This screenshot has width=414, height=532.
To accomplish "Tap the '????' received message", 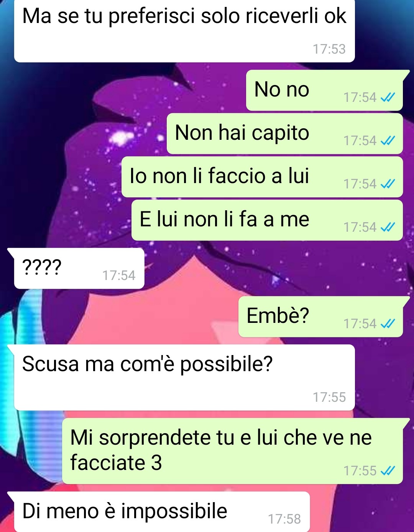I will pos(79,268).
